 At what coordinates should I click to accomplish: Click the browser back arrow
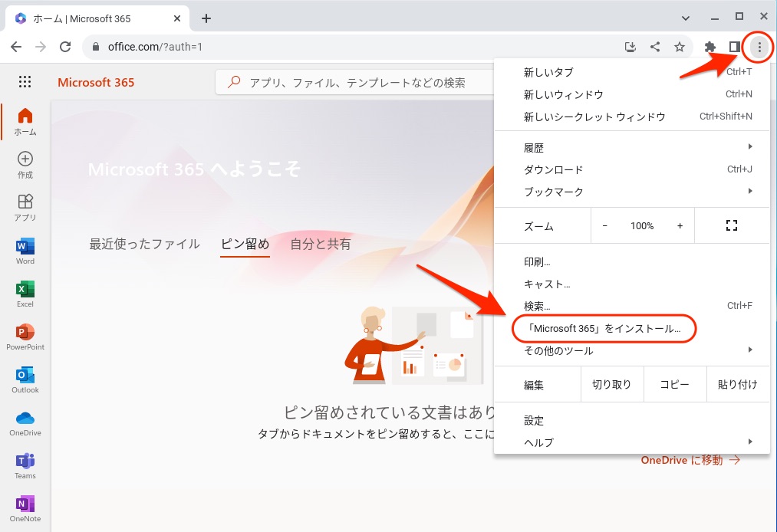16,47
